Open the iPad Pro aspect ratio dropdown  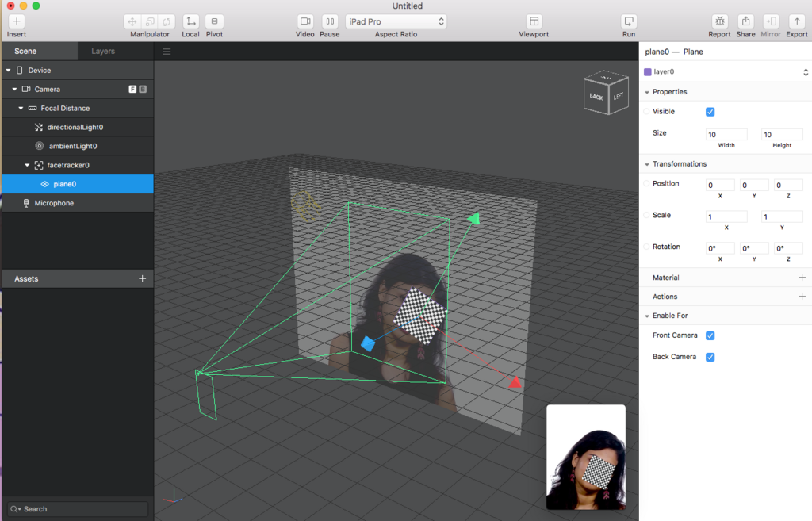[x=396, y=21]
